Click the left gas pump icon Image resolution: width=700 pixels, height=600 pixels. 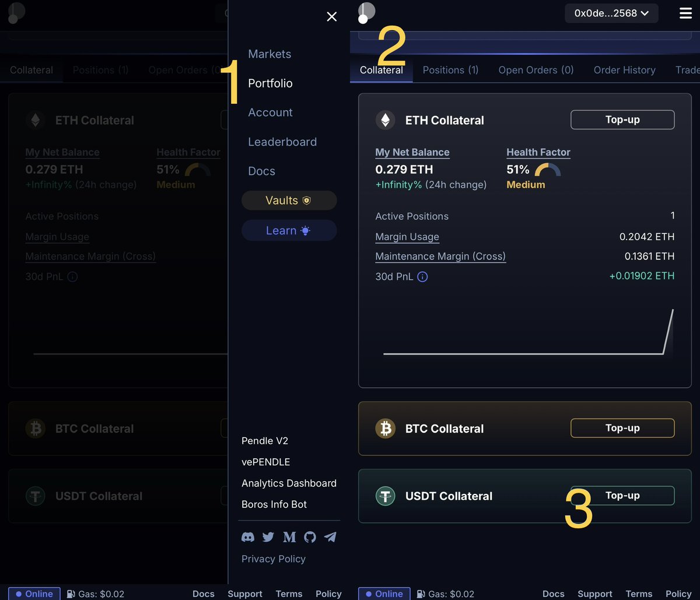(x=71, y=594)
